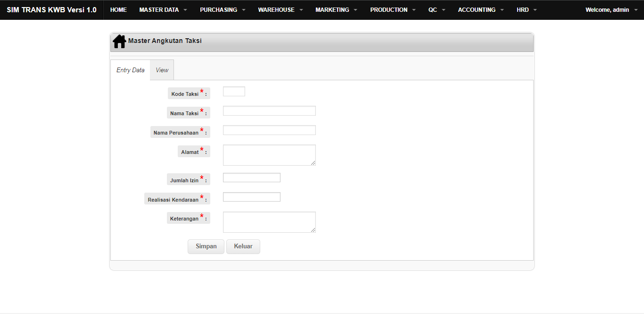Viewport: 644px width, 314px height.
Task: Open the QC dropdown menu
Action: (x=437, y=10)
